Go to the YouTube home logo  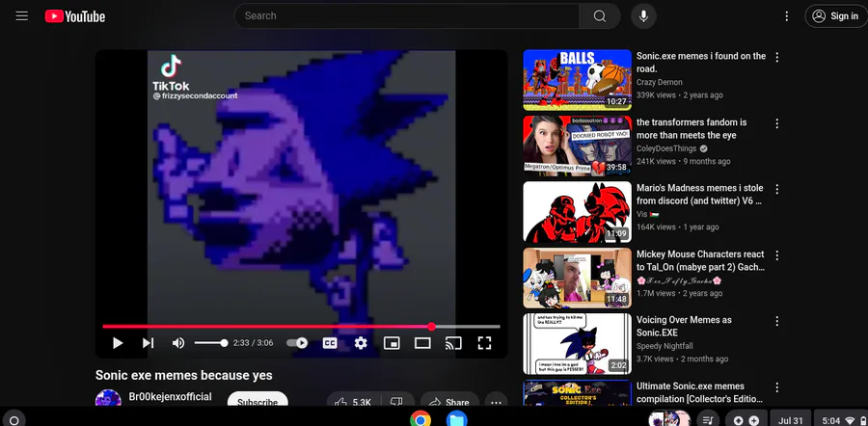[74, 16]
